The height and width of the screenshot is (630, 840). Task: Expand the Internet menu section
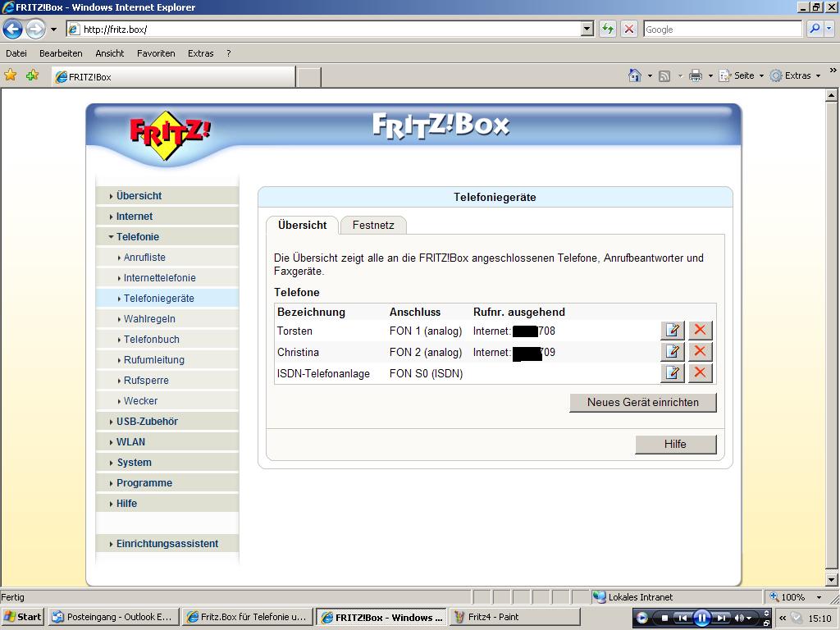tap(135, 217)
